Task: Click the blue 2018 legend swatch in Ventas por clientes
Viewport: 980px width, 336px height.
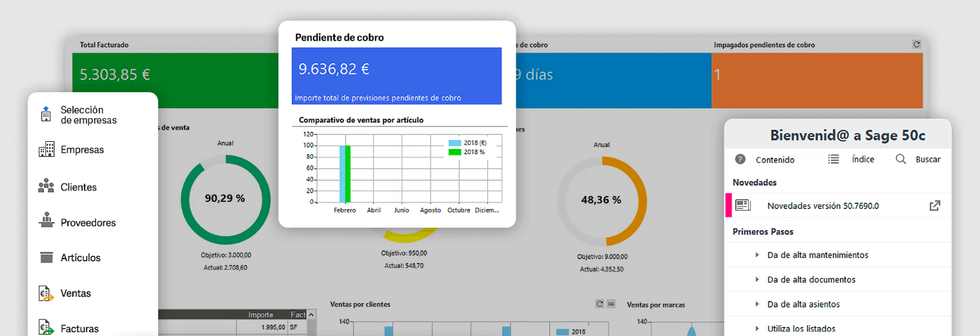Action: (x=562, y=331)
